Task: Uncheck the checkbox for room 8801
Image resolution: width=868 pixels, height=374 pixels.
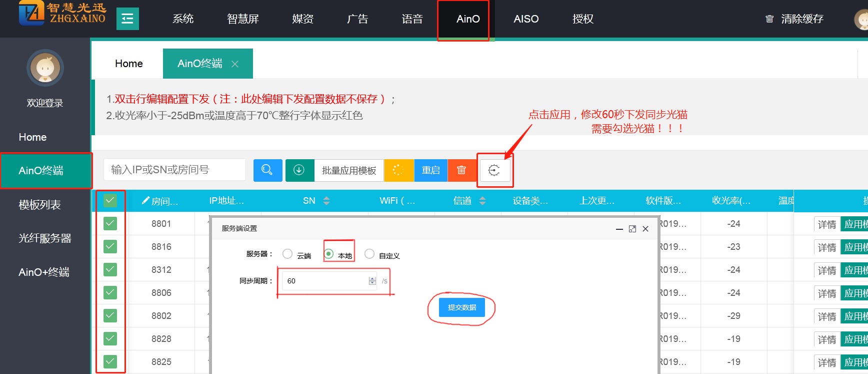Action: pos(110,224)
